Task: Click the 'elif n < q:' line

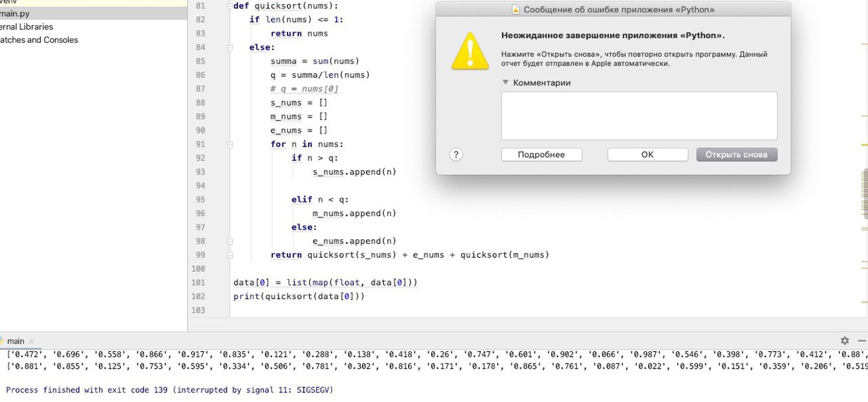Action: click(320, 200)
